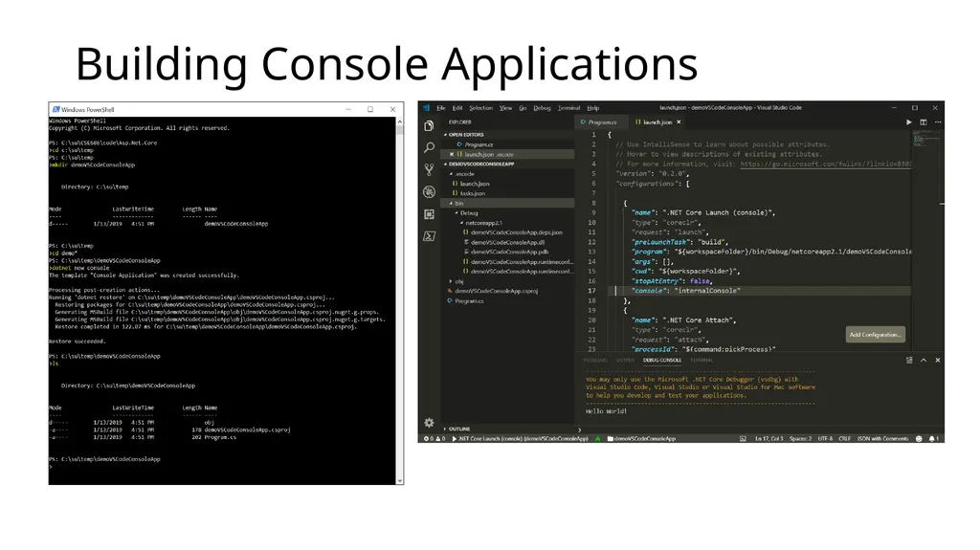Viewport: 980px width, 550px height.
Task: Switch to the Terminal panel tab
Action: tap(702, 360)
